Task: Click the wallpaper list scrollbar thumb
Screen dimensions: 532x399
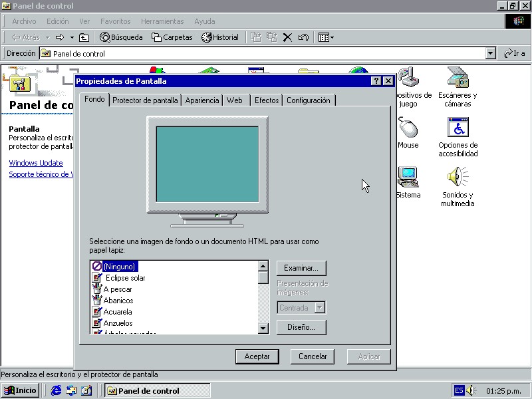Action: click(x=263, y=277)
